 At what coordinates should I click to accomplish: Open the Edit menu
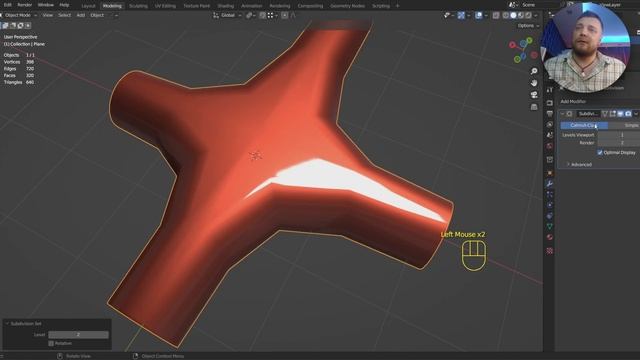tap(7, 5)
